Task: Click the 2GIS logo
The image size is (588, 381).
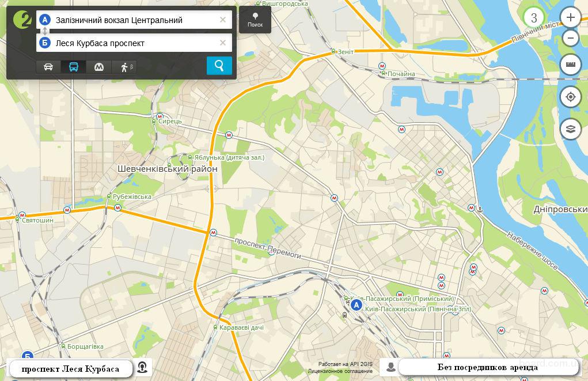Action: pyautogui.click(x=22, y=19)
